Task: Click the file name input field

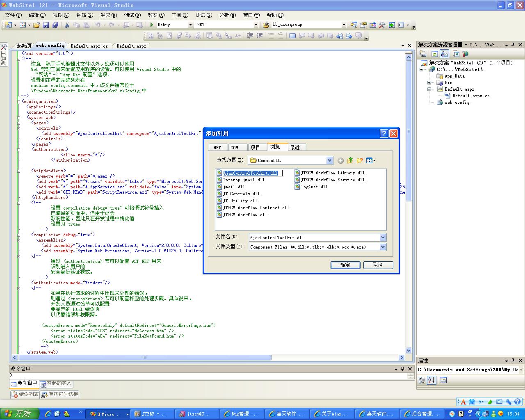Action: 314,237
